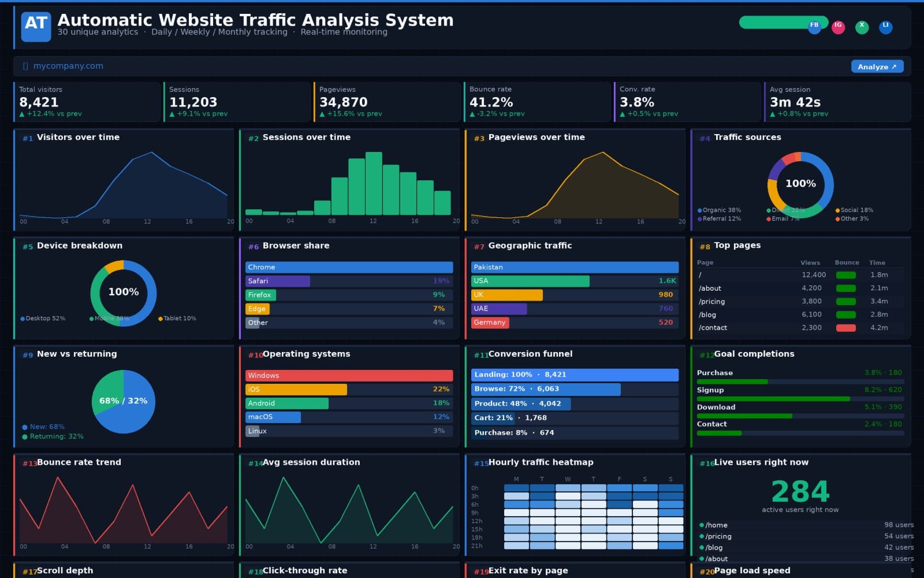
Task: Click the Analyze button
Action: pos(877,66)
